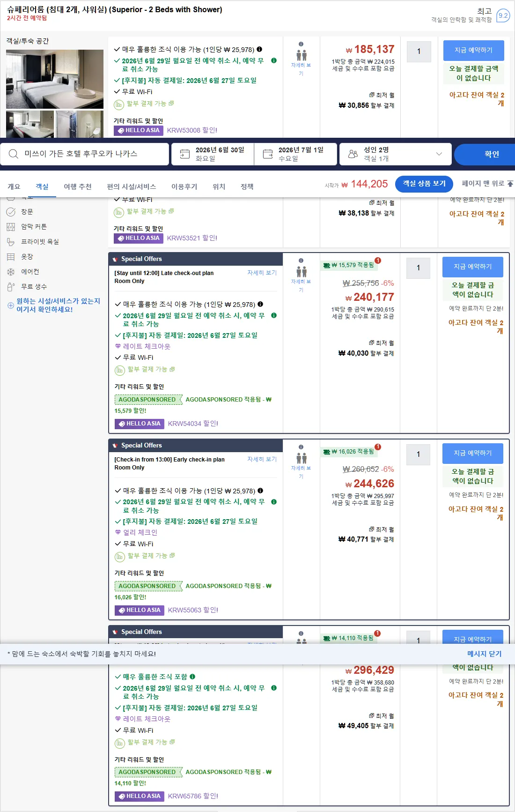Image resolution: width=515 pixels, height=812 pixels.
Task: Open room quantity dropdown for ₩240,177 offer
Action: point(418,268)
